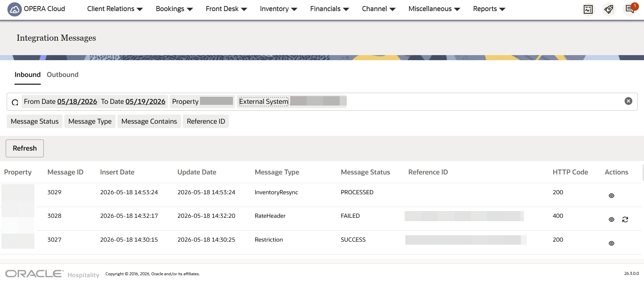Screen dimensions: 644x283
Task: Open the dashboard chart icon in header
Action: pyautogui.click(x=588, y=9)
